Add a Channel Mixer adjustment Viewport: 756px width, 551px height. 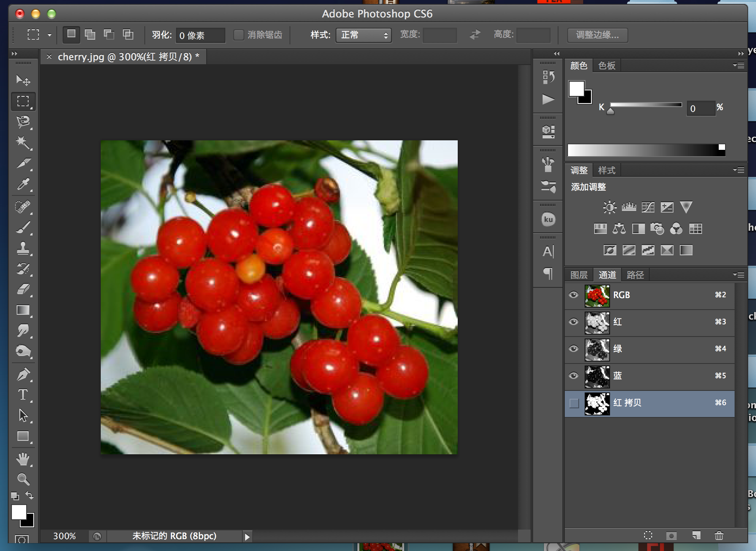(x=676, y=229)
